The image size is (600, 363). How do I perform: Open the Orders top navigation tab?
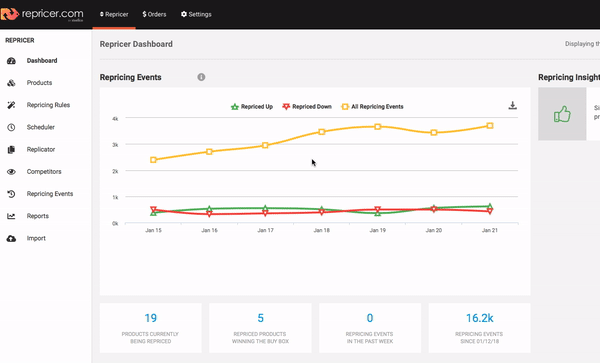(154, 14)
